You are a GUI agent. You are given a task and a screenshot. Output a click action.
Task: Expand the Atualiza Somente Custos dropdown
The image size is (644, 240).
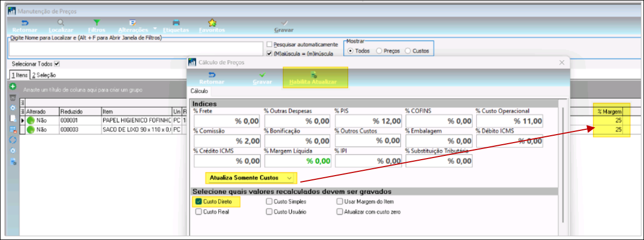click(290, 177)
